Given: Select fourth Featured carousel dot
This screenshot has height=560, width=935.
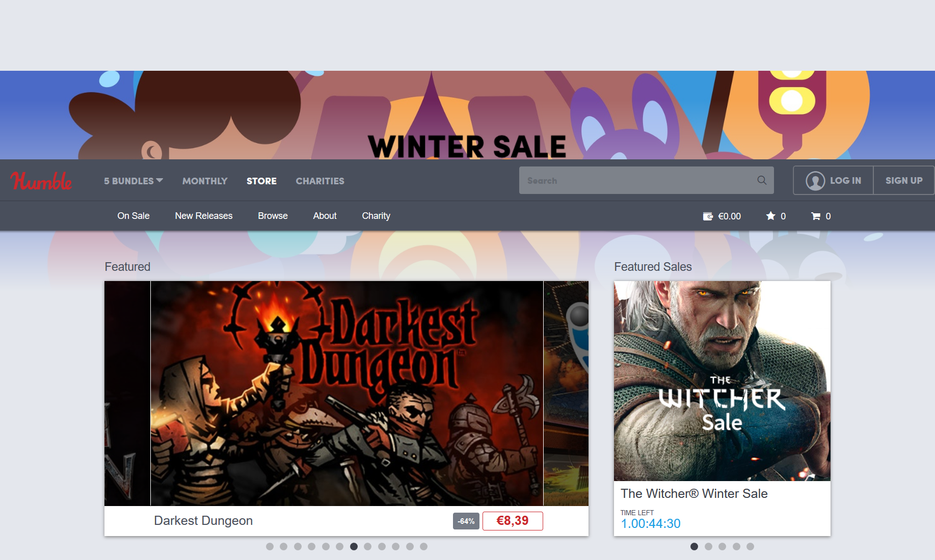Looking at the screenshot, I should (312, 546).
